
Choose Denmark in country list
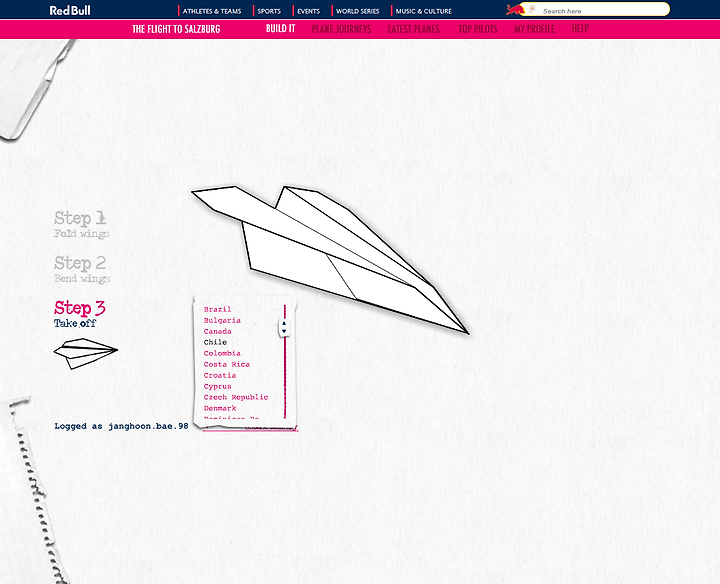point(219,409)
